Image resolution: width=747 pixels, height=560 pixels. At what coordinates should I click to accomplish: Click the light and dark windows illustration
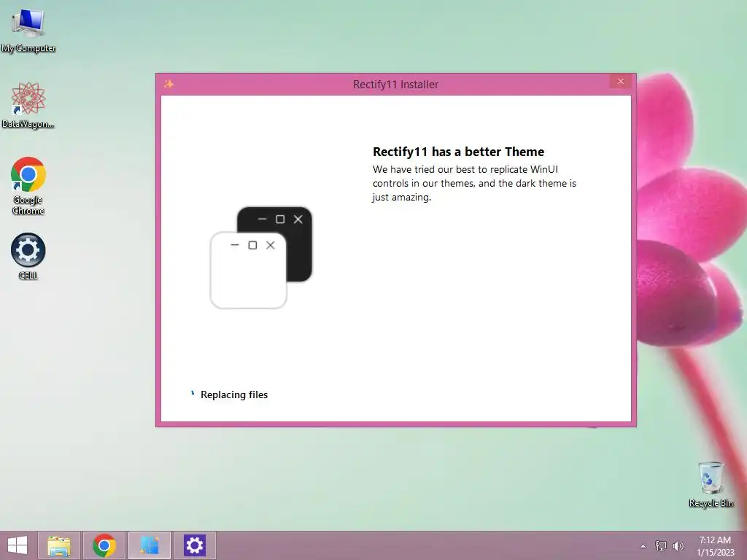pos(261,257)
